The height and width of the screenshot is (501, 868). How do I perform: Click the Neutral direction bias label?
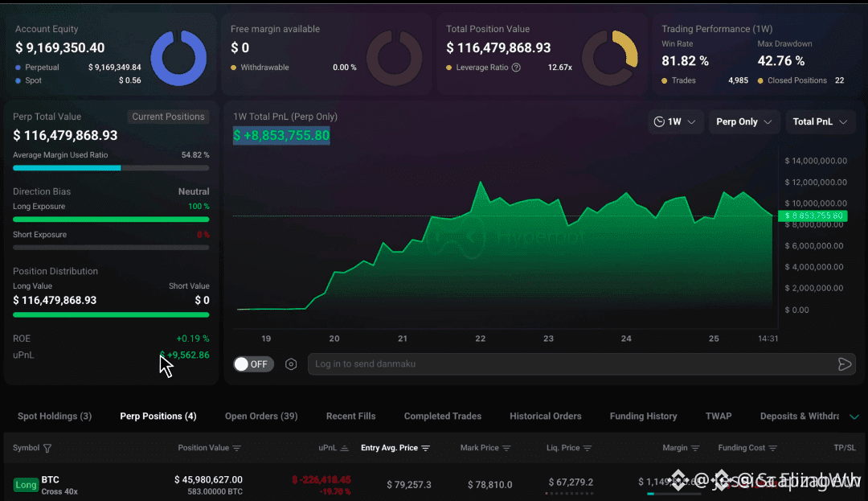coord(194,192)
